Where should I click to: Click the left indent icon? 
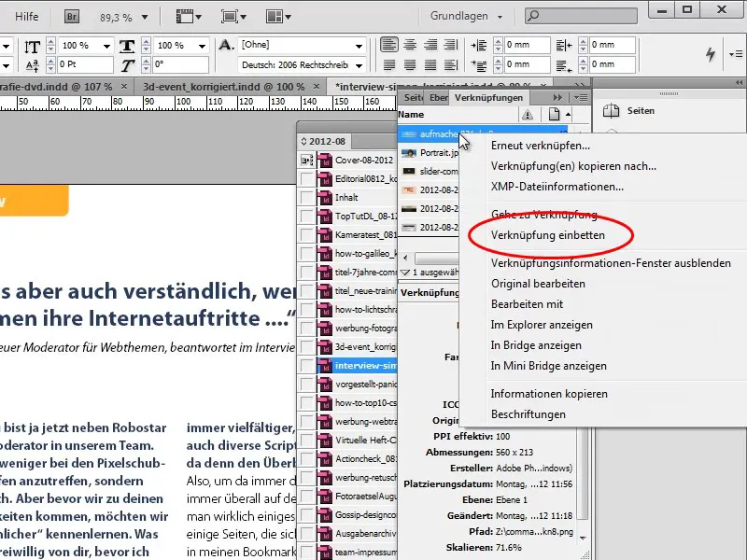click(478, 46)
